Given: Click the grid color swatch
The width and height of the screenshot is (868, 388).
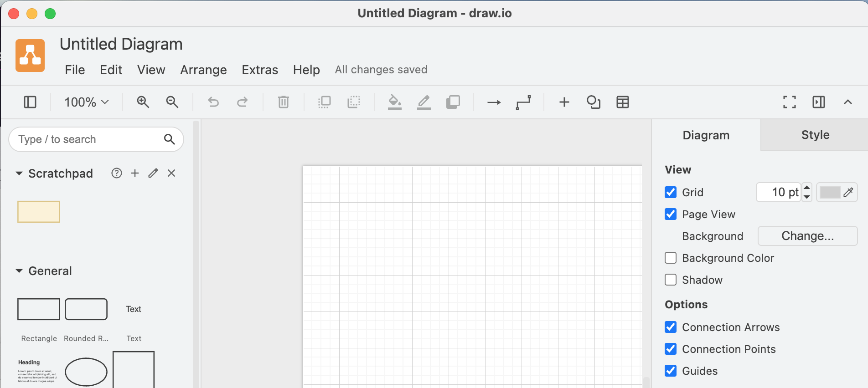Looking at the screenshot, I should (830, 192).
